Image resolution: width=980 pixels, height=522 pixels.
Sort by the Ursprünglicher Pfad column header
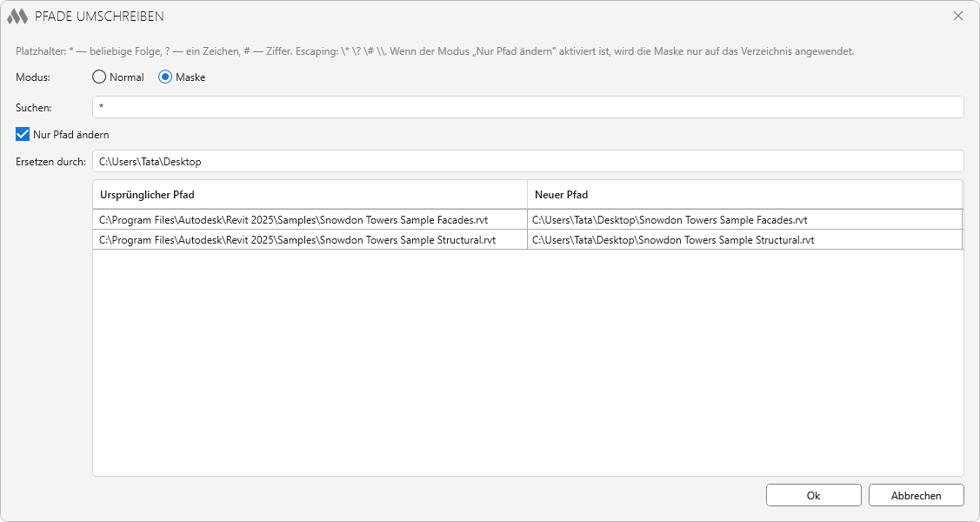(x=309, y=194)
